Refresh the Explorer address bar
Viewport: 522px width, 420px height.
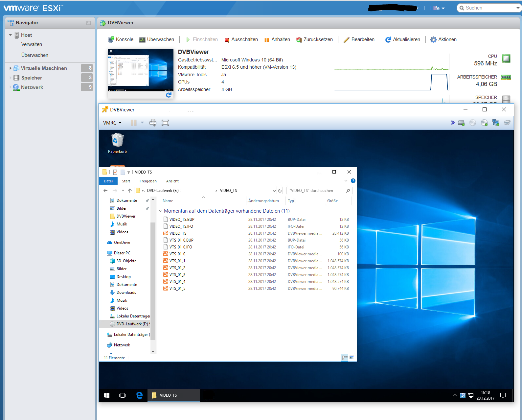click(280, 191)
